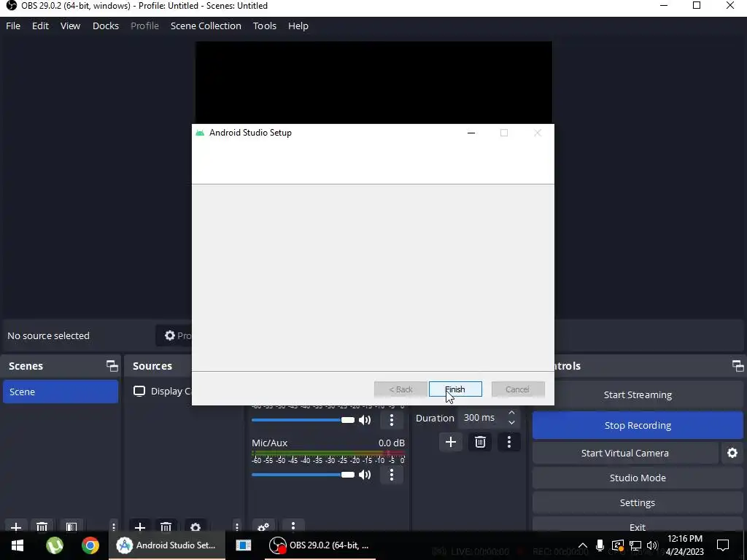Open Windows notification center icon

[x=723, y=545]
